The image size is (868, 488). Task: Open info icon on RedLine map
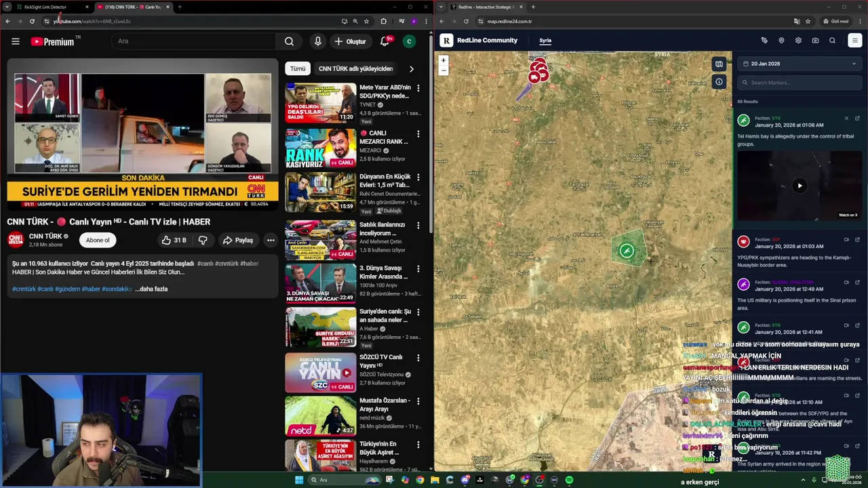719,82
